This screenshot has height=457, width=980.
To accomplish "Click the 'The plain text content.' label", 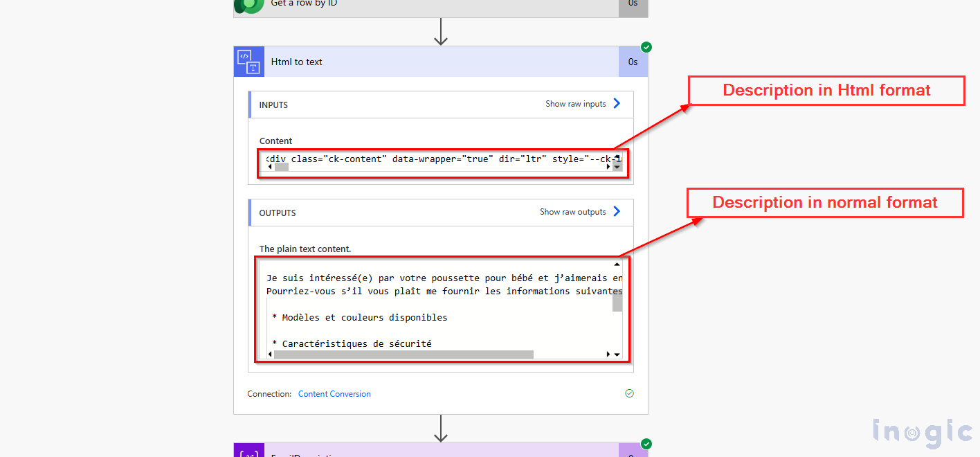I will [305, 249].
